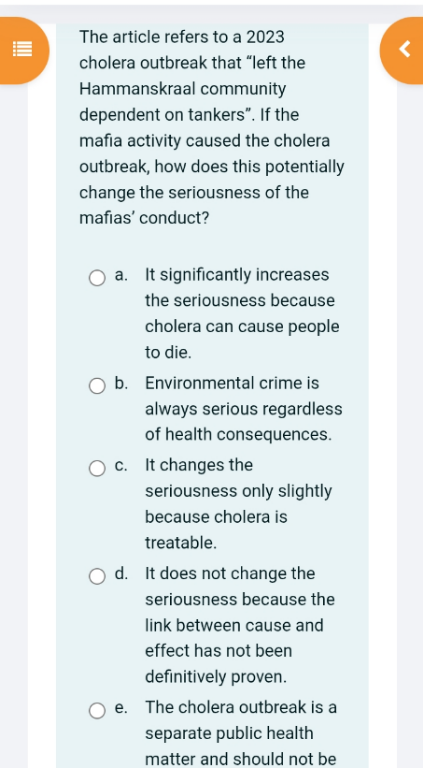The image size is (423, 768).
Task: Click the question text mentioning 2023 cholera outbreak
Action: pos(212,127)
